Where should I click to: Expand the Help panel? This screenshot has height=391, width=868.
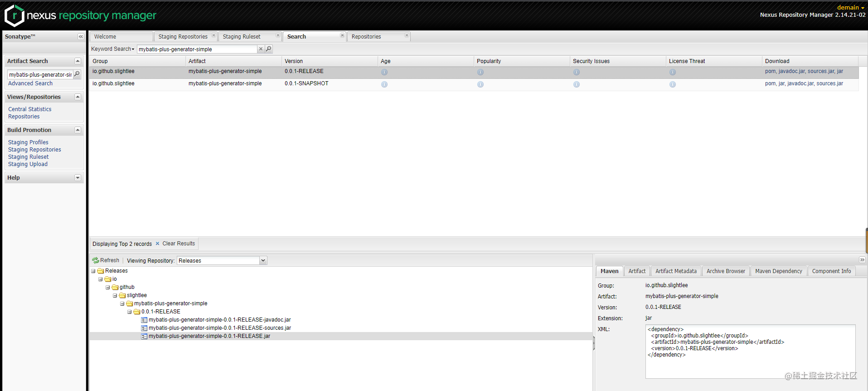(78, 178)
